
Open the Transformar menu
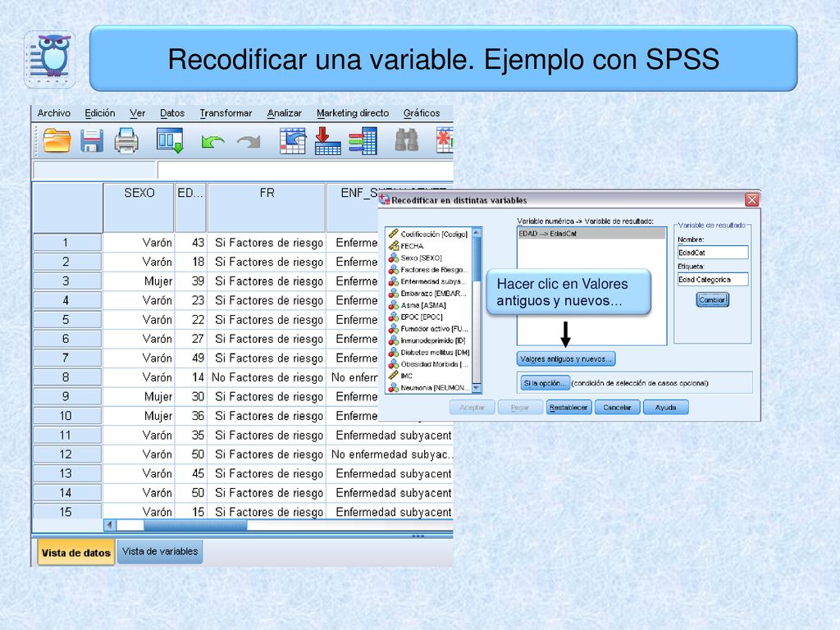tap(226, 113)
